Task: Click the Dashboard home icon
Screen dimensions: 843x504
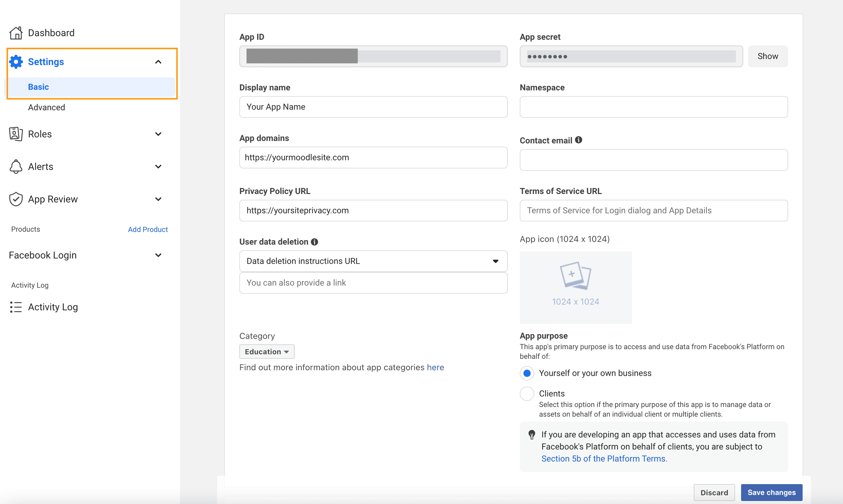Action: pos(16,33)
